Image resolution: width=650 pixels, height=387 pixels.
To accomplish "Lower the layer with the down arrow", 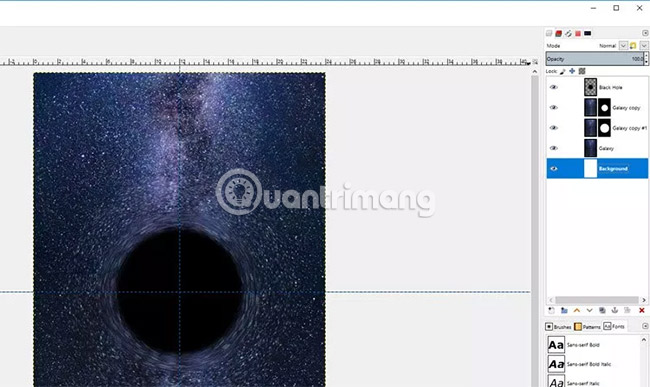I will point(589,310).
